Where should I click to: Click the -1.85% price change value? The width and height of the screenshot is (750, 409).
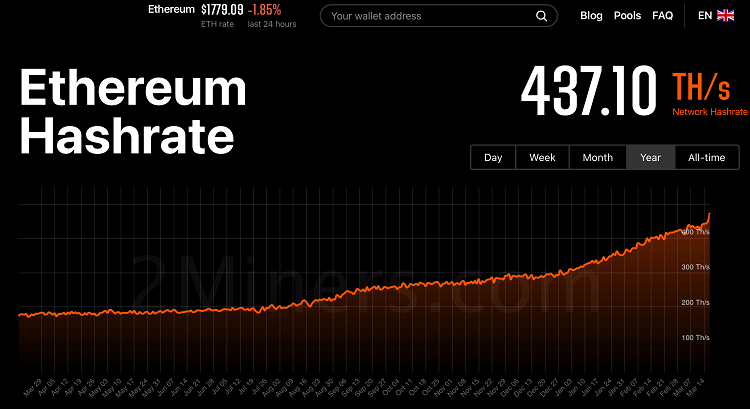click(x=265, y=10)
